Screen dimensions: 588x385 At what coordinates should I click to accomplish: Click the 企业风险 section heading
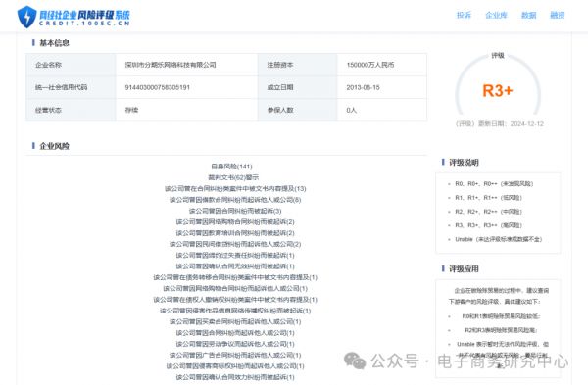pos(54,146)
